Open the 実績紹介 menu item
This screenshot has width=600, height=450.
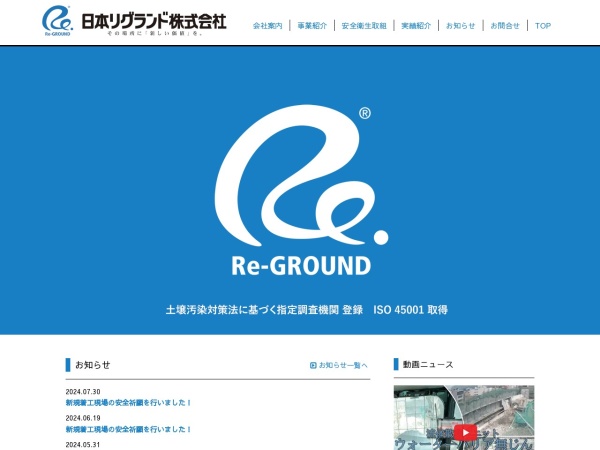416,26
